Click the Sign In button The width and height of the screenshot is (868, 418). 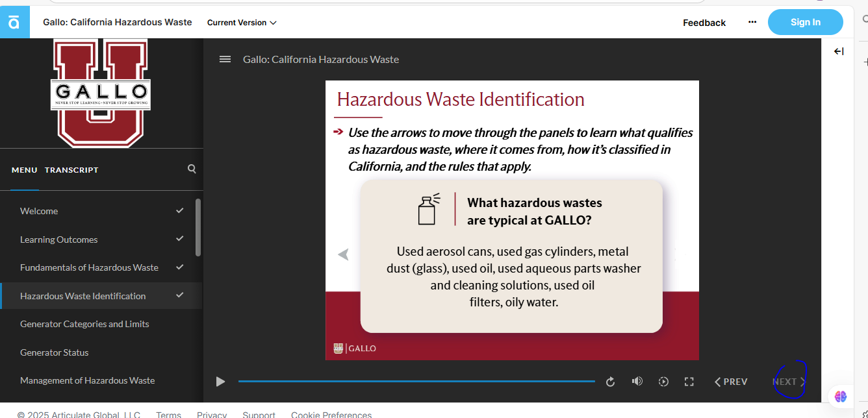click(x=805, y=22)
